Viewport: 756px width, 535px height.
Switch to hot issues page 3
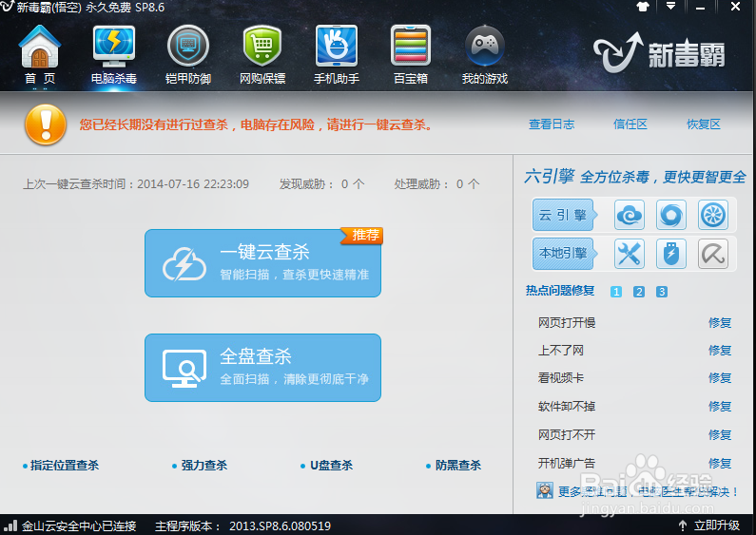coord(662,292)
